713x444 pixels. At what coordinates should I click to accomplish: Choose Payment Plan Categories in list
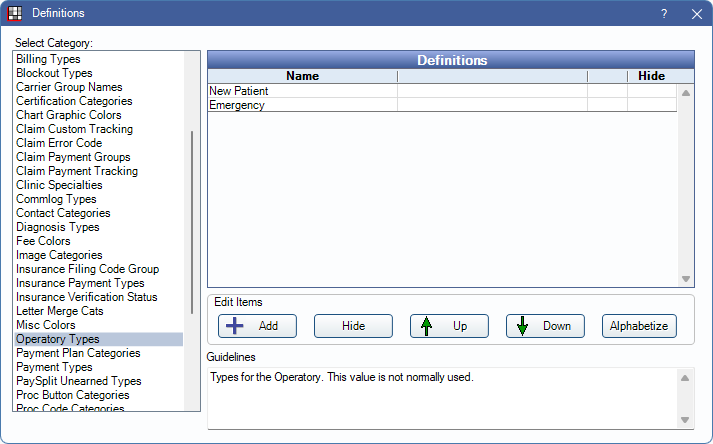point(78,353)
